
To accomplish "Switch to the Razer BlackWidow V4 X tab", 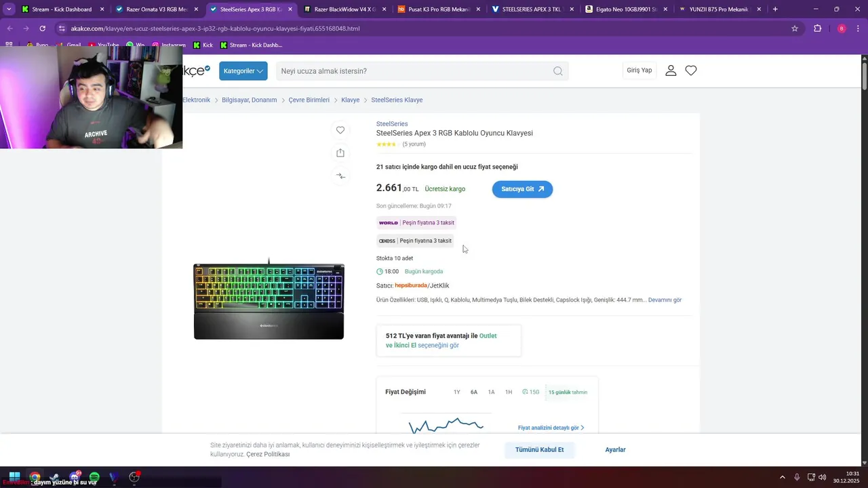I will click(x=344, y=9).
